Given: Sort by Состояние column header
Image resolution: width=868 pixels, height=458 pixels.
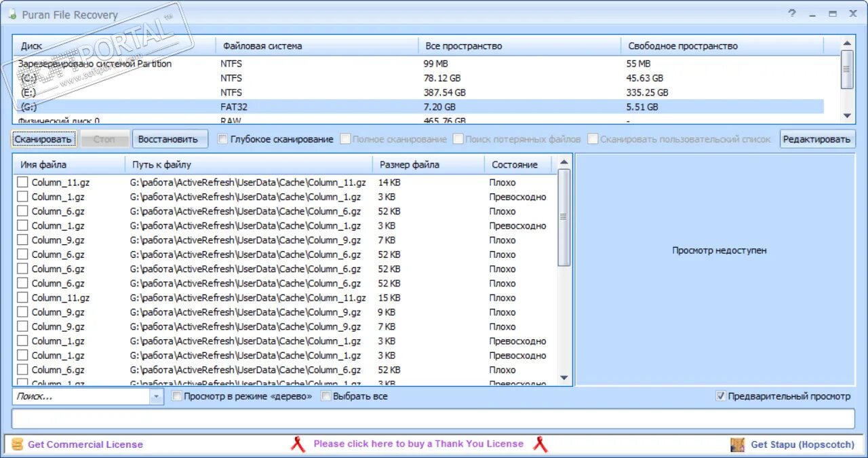Looking at the screenshot, I should click(x=518, y=164).
